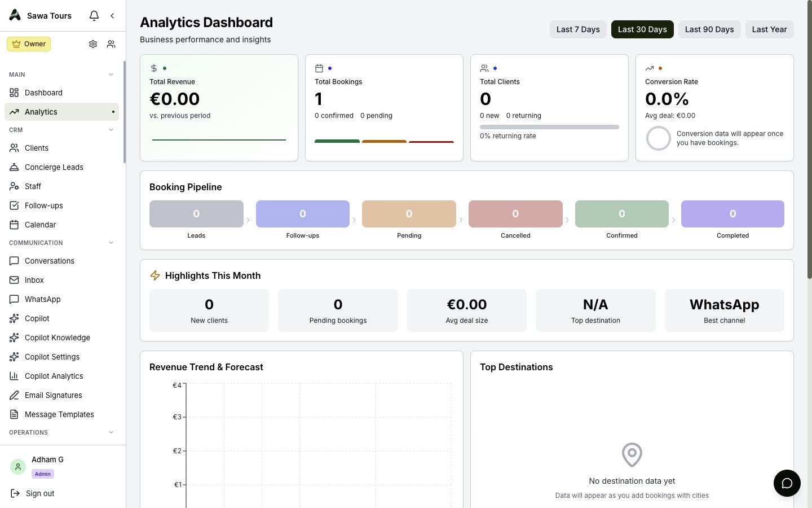Collapse the OPERATIONS section
The image size is (812, 508).
111,432
